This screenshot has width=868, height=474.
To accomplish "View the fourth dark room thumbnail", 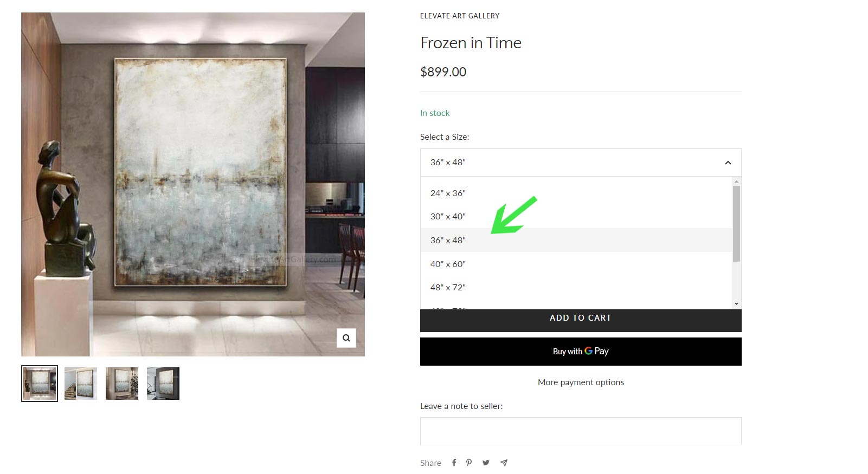I will (x=163, y=384).
